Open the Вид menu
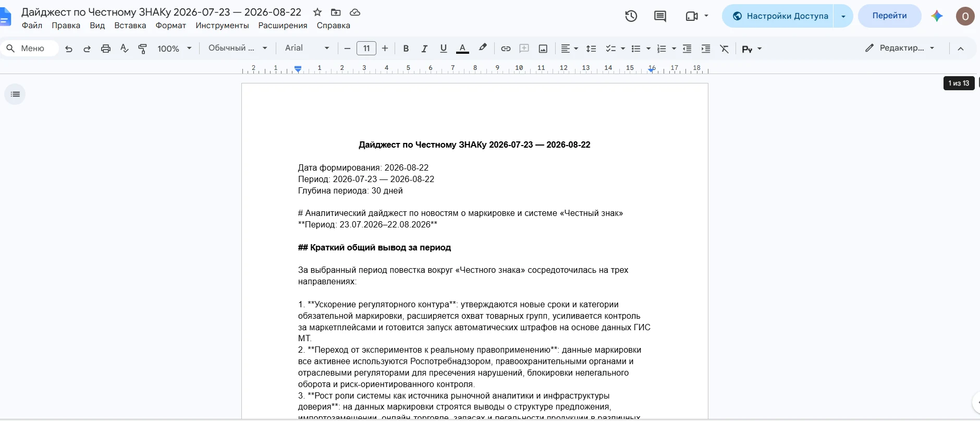 click(x=97, y=26)
